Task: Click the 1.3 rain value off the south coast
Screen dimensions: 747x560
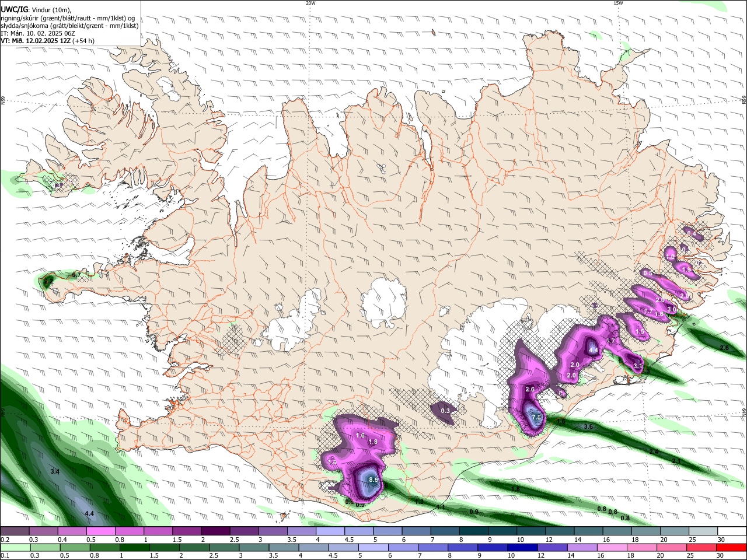Action: coord(419,502)
